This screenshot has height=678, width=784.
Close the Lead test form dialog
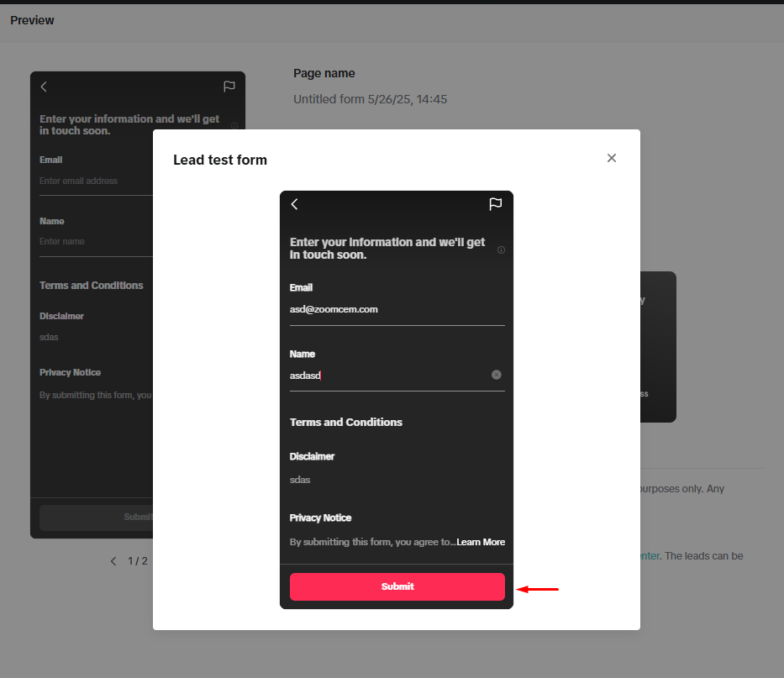point(612,158)
